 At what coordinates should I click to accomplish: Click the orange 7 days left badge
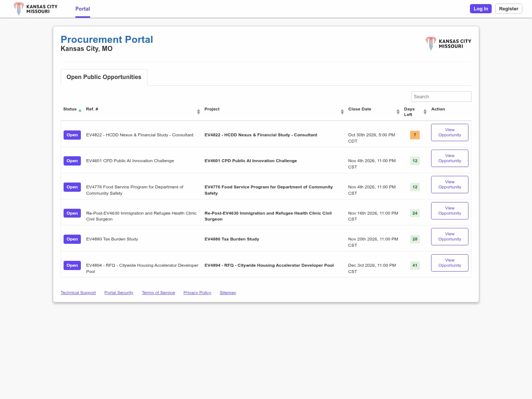(x=415, y=135)
